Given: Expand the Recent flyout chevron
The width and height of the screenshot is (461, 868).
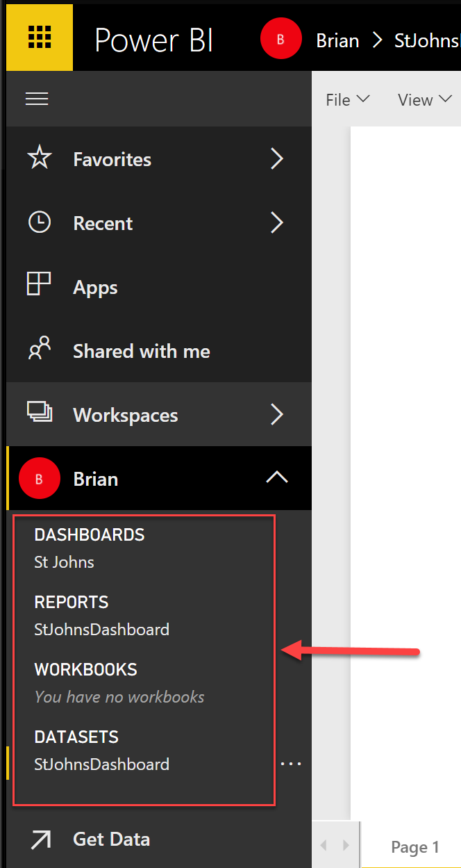Looking at the screenshot, I should click(277, 223).
